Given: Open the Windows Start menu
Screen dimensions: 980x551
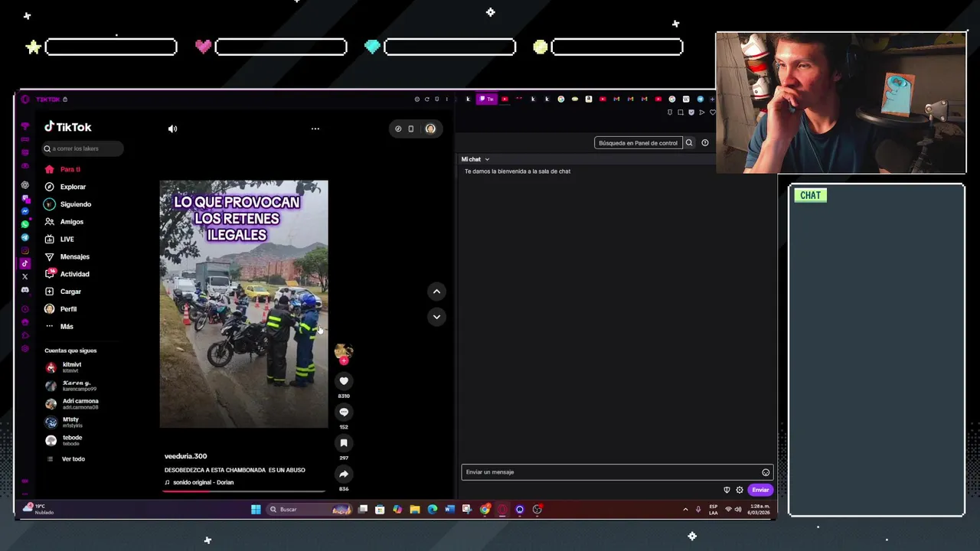Looking at the screenshot, I should click(256, 510).
